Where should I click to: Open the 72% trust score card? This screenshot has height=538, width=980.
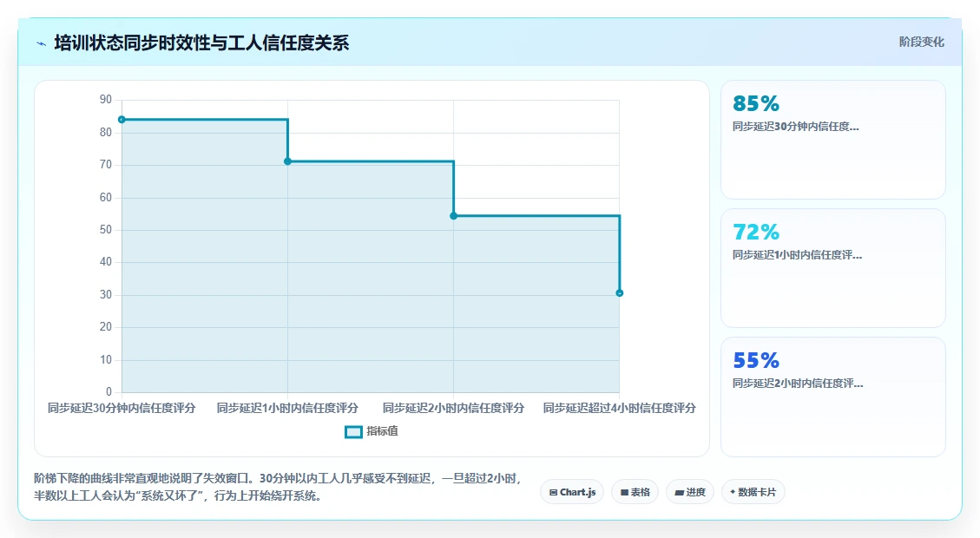click(x=833, y=268)
